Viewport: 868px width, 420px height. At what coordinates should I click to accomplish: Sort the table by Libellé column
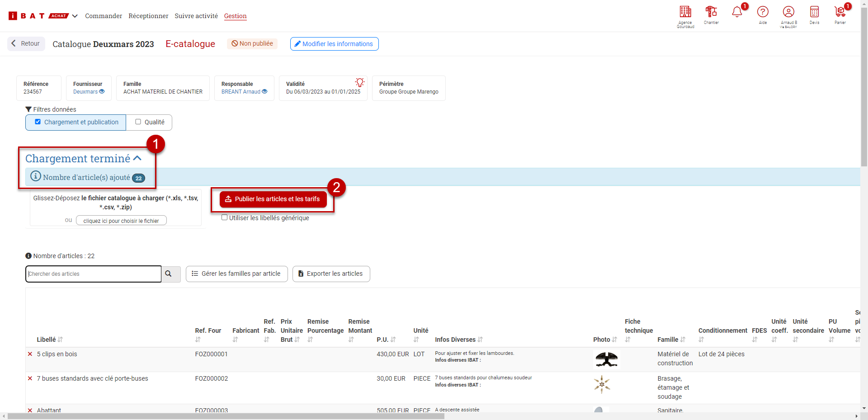point(60,340)
